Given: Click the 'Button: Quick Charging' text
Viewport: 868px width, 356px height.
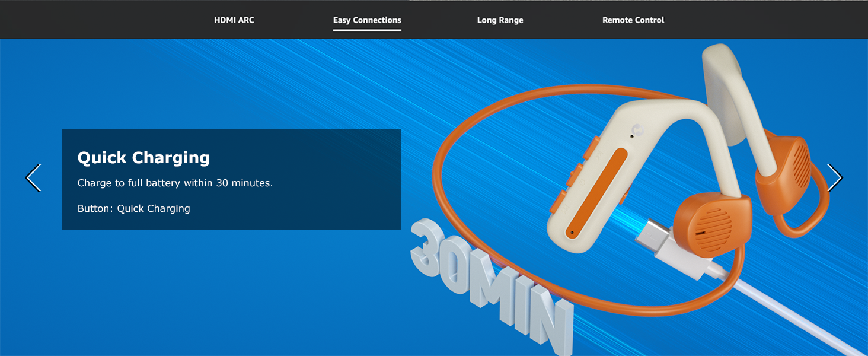Looking at the screenshot, I should (x=133, y=209).
